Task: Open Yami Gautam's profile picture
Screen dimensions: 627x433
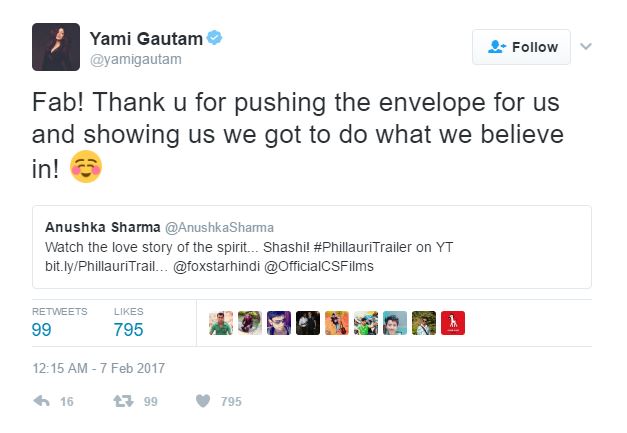Action: tap(56, 47)
